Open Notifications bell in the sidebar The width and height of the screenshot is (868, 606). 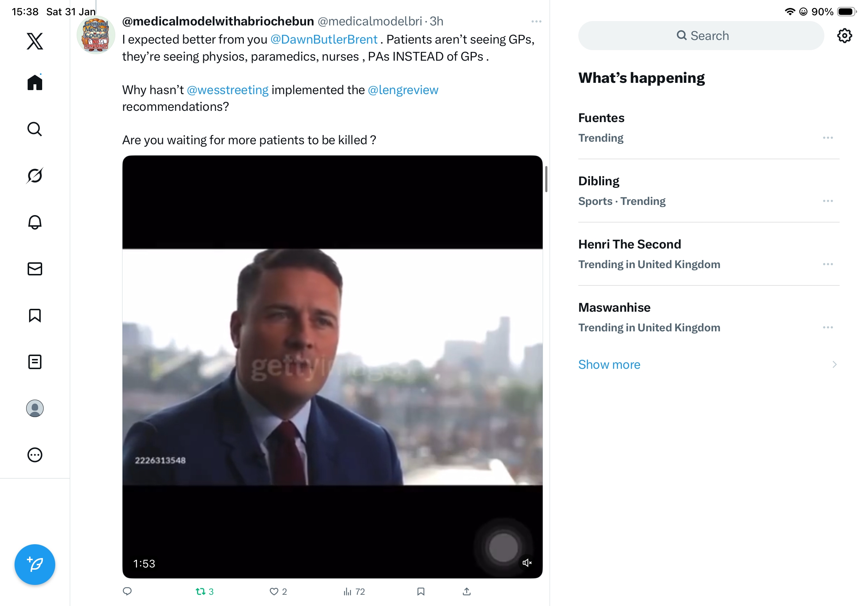pos(35,222)
